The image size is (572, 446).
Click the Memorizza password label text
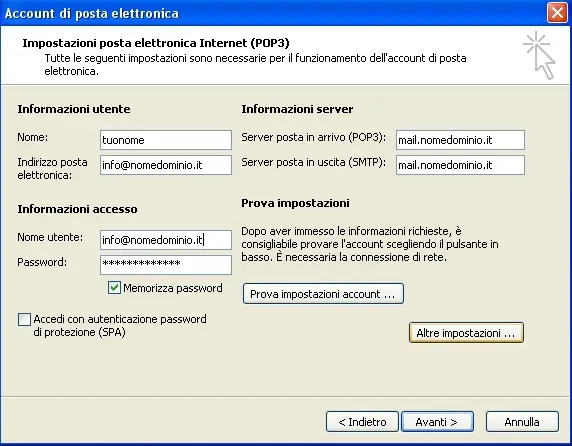tap(173, 288)
